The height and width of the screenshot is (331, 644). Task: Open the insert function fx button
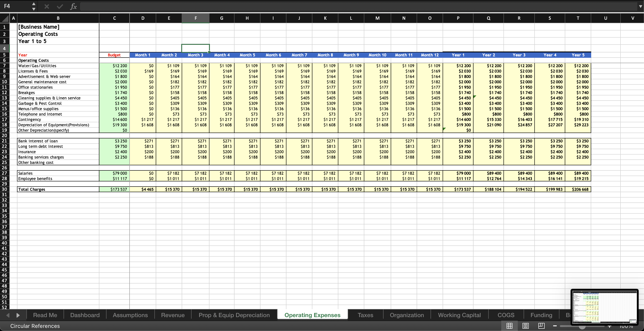click(x=73, y=6)
